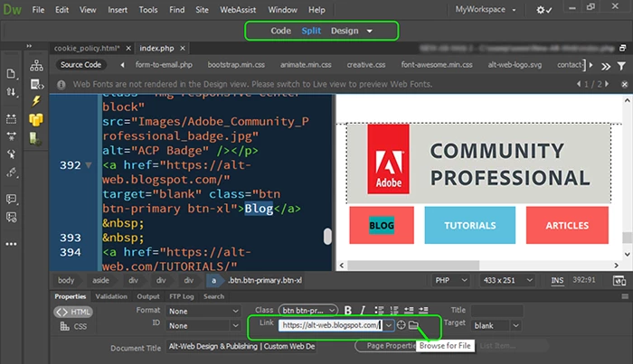Dismiss the Web Fonts message bar

point(625,84)
